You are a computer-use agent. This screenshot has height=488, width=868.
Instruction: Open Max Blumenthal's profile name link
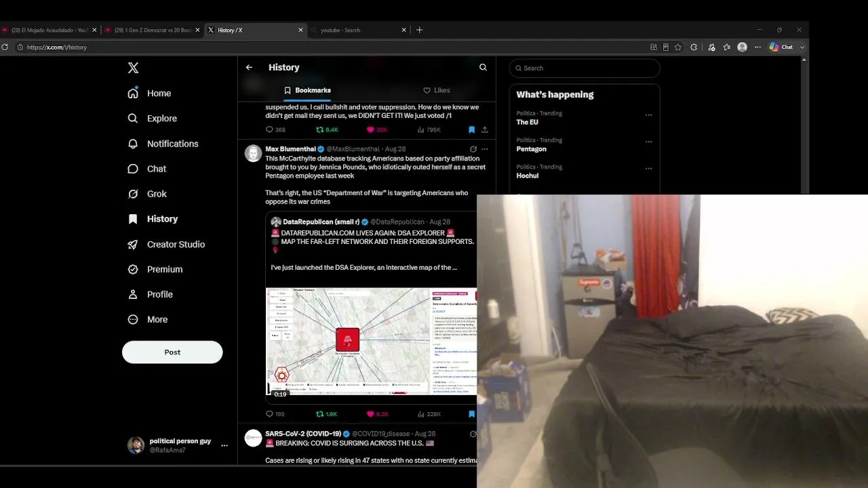click(x=290, y=149)
